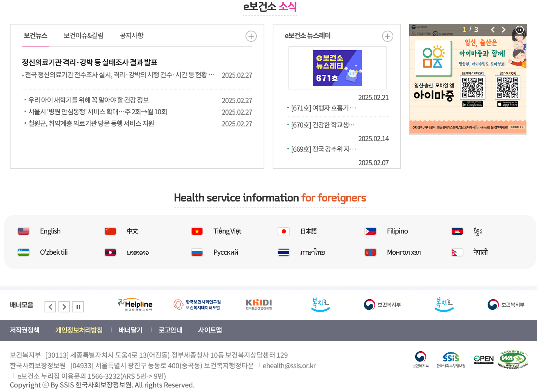The width and height of the screenshot is (537, 392).
Task: Click the 복지로 logo banner
Action: coord(320,304)
